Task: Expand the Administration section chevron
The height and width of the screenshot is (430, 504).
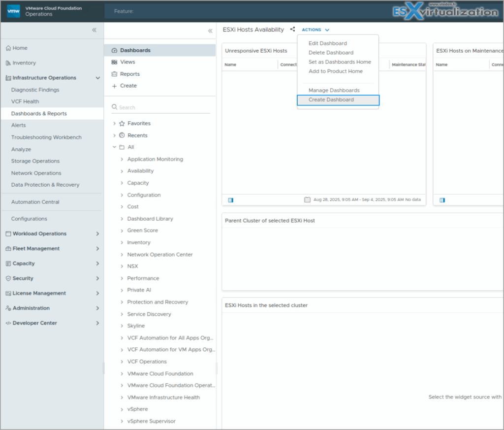Action: point(97,308)
